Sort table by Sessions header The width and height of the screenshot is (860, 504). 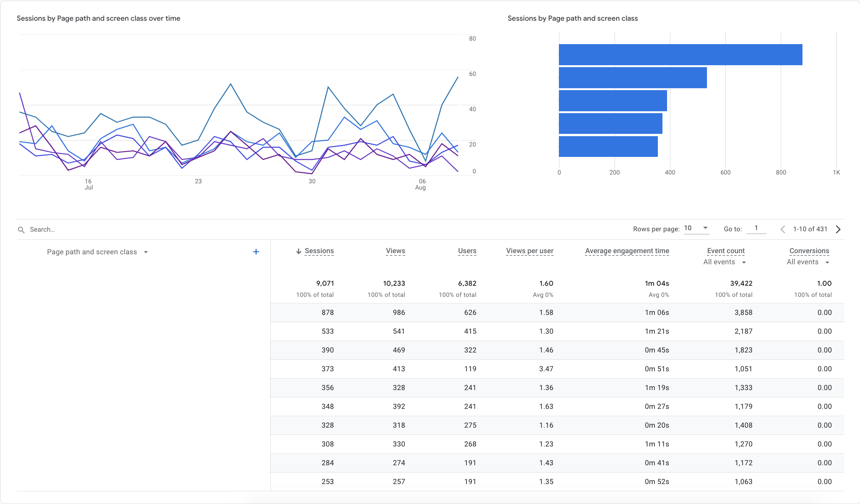click(x=319, y=251)
